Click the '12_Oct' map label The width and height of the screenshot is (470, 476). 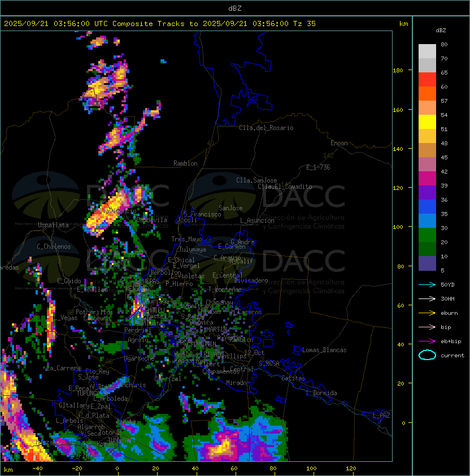[254, 352]
